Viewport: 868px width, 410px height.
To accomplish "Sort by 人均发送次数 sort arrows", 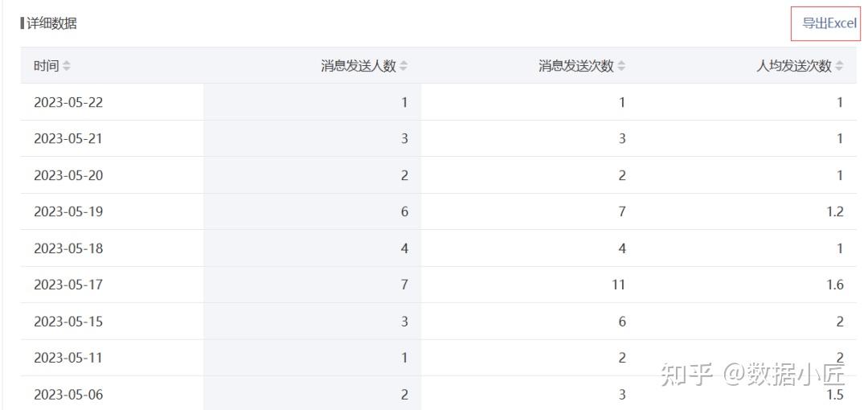I will 839,66.
